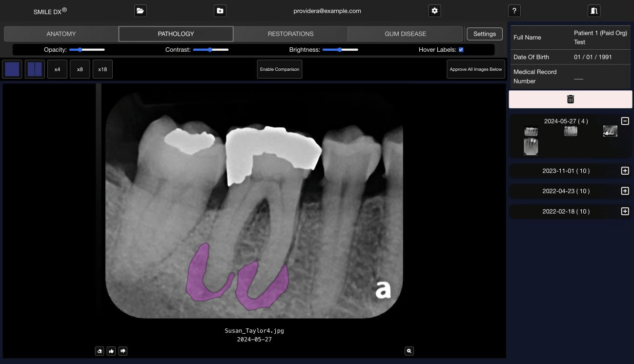
Task: Select the two-panel layout view
Action: pyautogui.click(x=35, y=69)
